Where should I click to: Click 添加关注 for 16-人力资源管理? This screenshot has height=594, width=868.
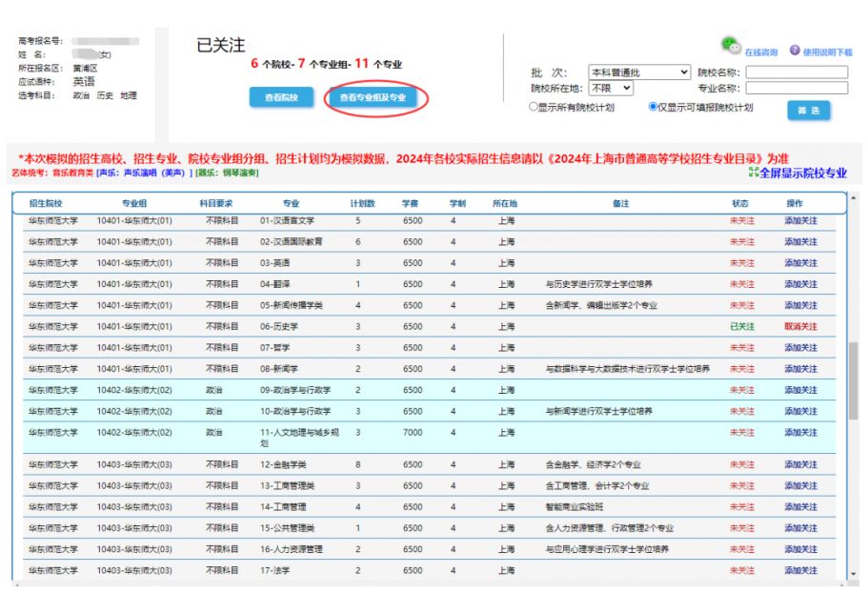pos(800,549)
